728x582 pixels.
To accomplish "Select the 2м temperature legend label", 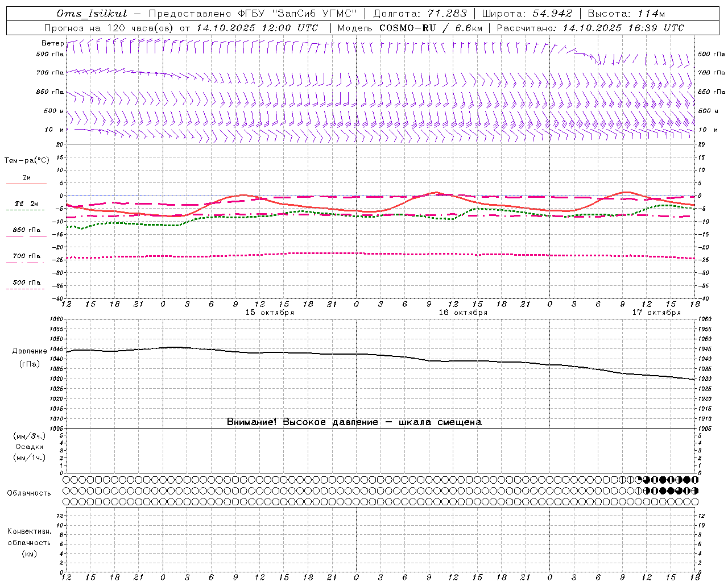I will click(x=27, y=178).
